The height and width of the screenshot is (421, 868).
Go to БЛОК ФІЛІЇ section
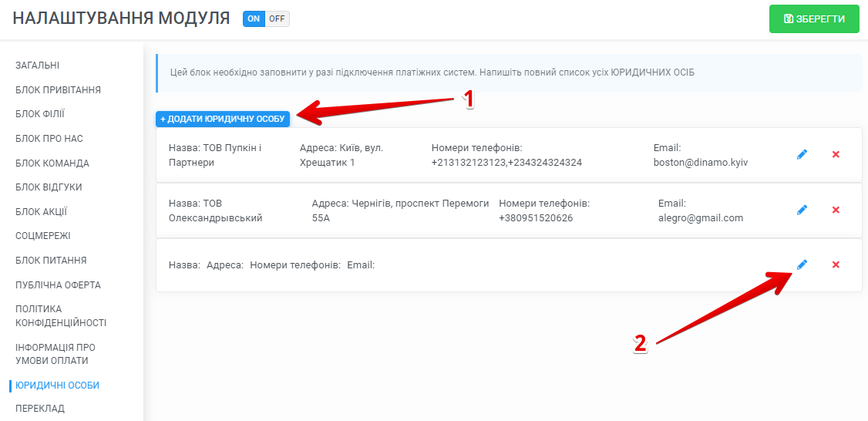click(40, 114)
